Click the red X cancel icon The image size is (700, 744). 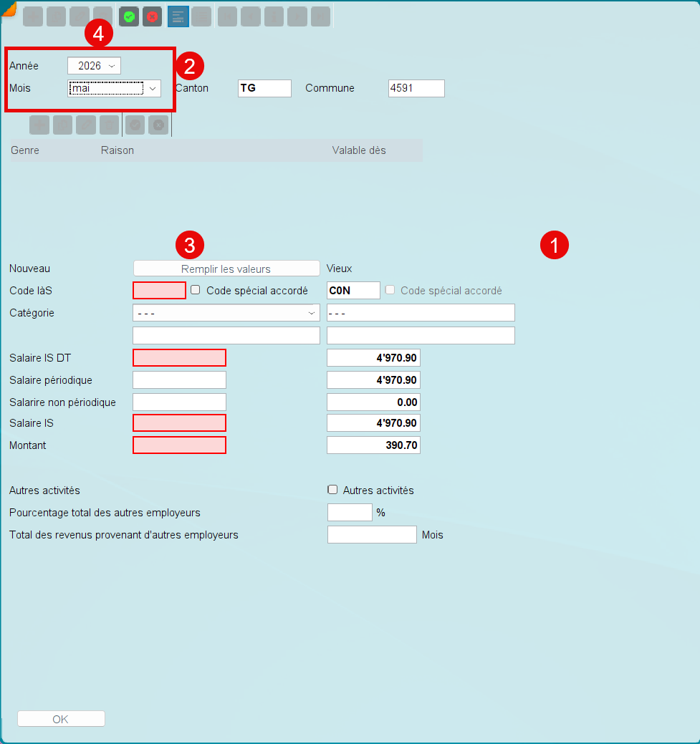152,16
